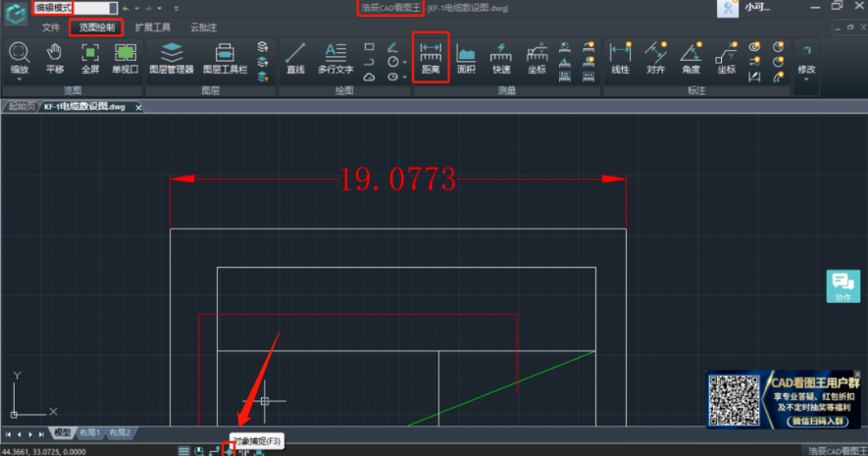
Task: Switch to the 云批注 ribbon tab
Action: (x=203, y=27)
